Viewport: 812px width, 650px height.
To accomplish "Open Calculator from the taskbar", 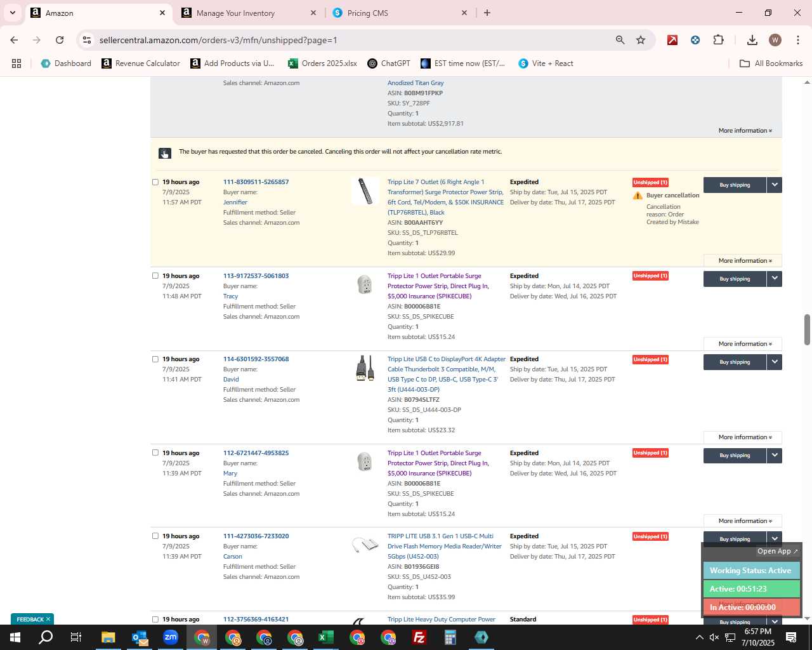I will pyautogui.click(x=450, y=637).
